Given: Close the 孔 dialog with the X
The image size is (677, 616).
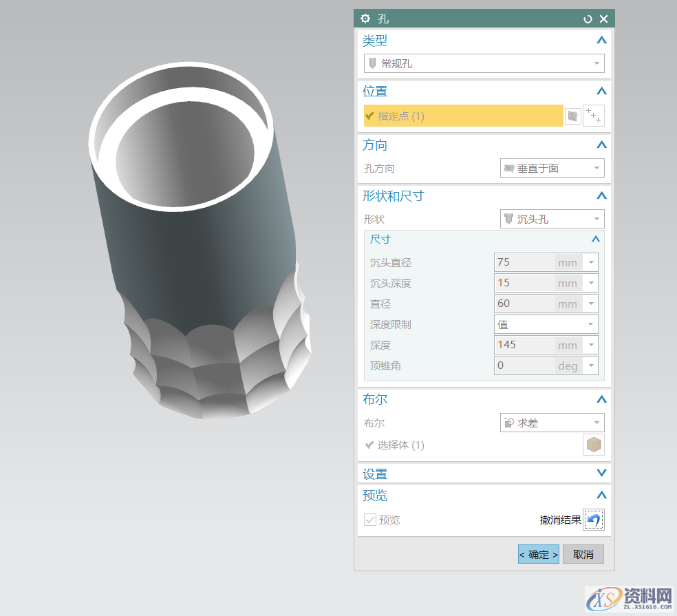Looking at the screenshot, I should click(x=603, y=19).
